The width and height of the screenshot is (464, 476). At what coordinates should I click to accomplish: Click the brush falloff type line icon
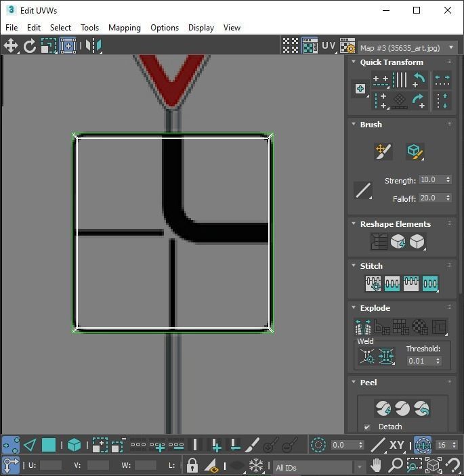click(363, 190)
